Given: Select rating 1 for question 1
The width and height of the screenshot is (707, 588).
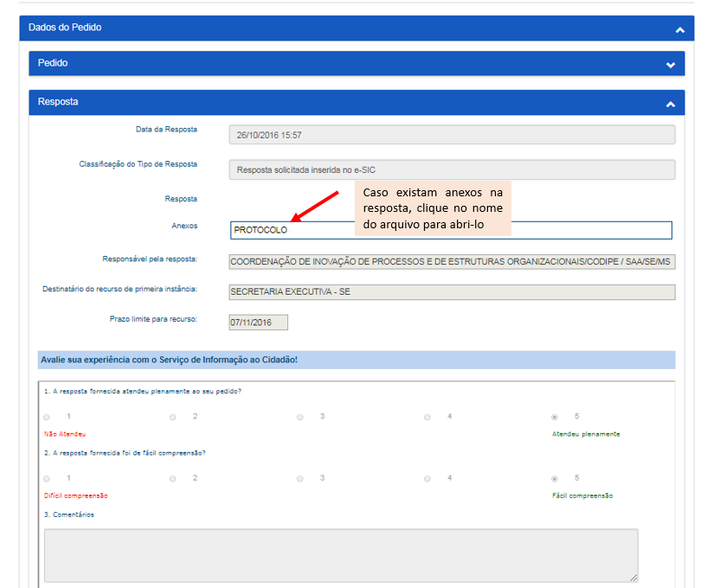Looking at the screenshot, I should point(46,418).
